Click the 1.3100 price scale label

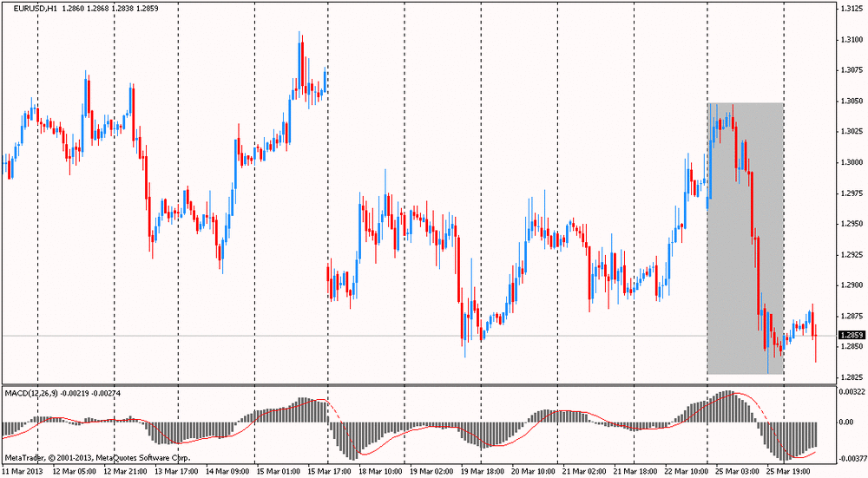click(852, 40)
